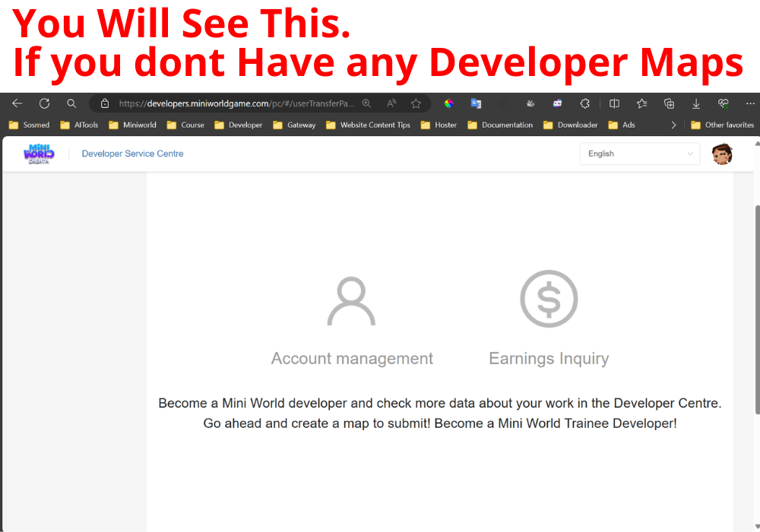Start Read aloud from the address bar
Viewport: 760px width, 532px height.
tap(391, 103)
